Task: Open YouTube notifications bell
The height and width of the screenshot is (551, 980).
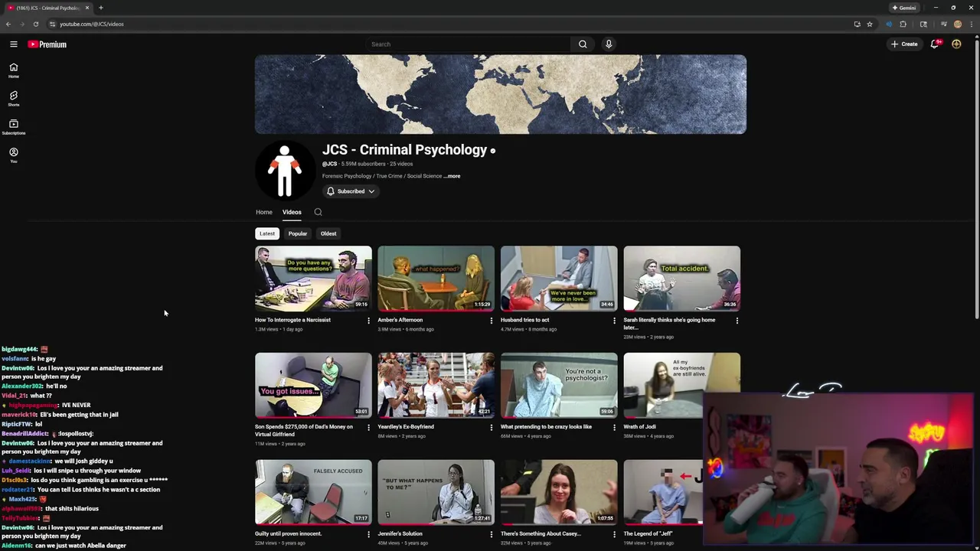Action: coord(935,44)
